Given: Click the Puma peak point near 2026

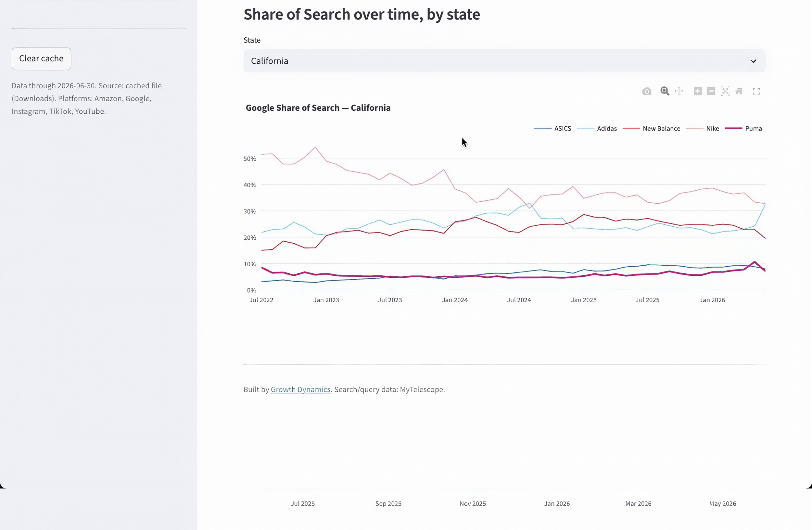Looking at the screenshot, I should (x=754, y=262).
